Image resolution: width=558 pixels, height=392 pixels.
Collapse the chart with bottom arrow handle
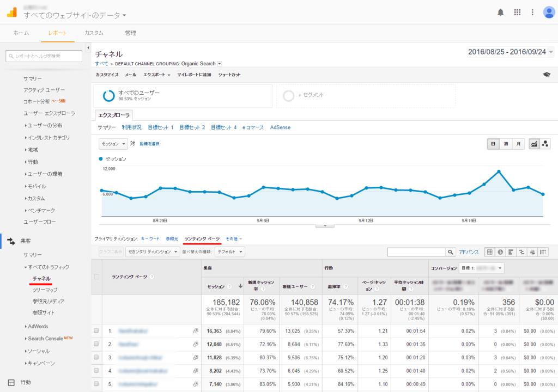325,226
